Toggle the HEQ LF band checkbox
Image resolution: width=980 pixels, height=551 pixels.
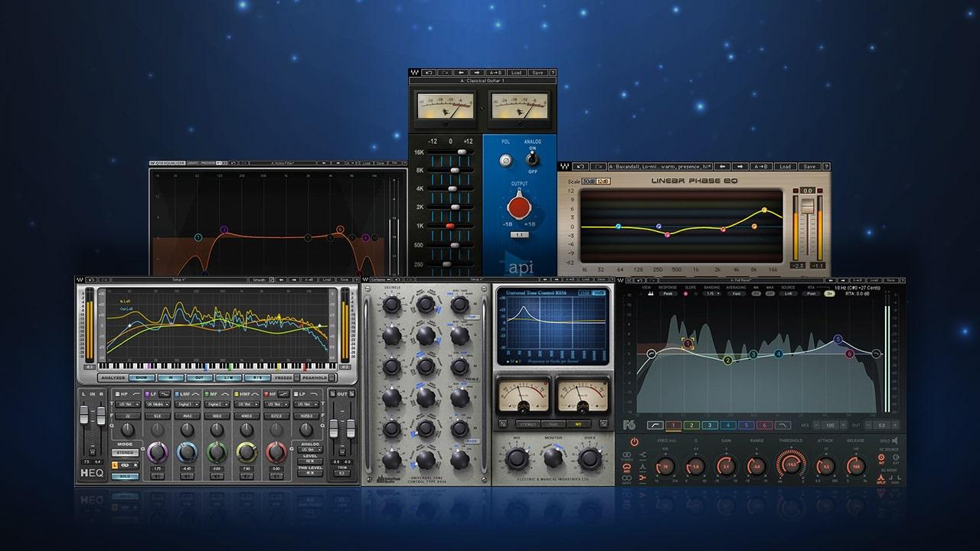coord(148,393)
